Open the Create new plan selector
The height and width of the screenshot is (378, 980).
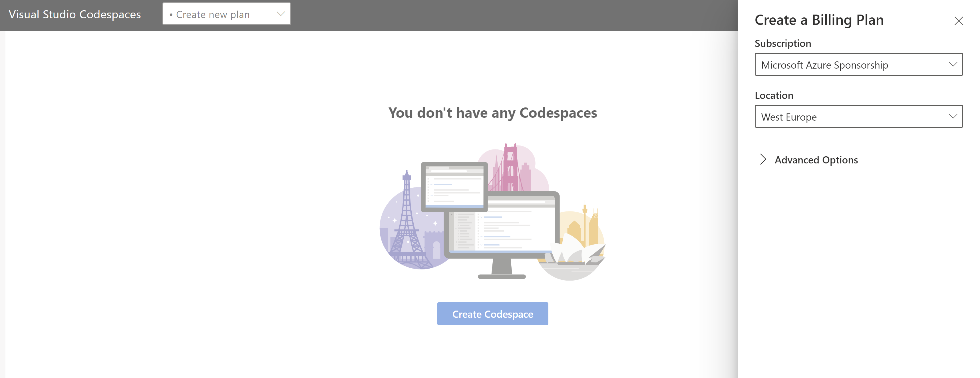click(x=226, y=14)
